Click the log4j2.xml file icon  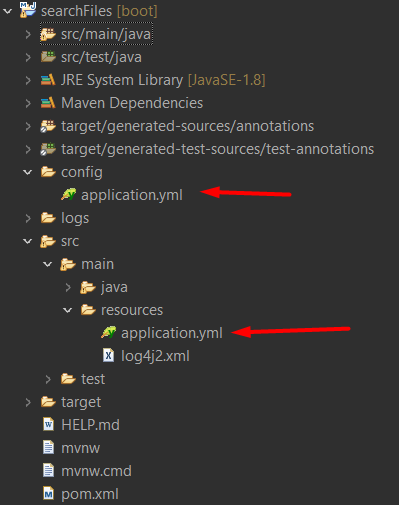[x=108, y=356]
